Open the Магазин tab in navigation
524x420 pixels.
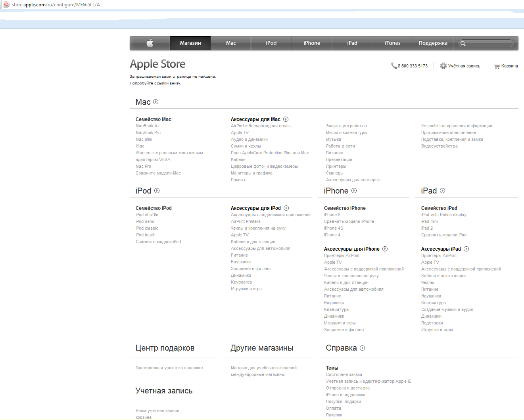(x=190, y=43)
